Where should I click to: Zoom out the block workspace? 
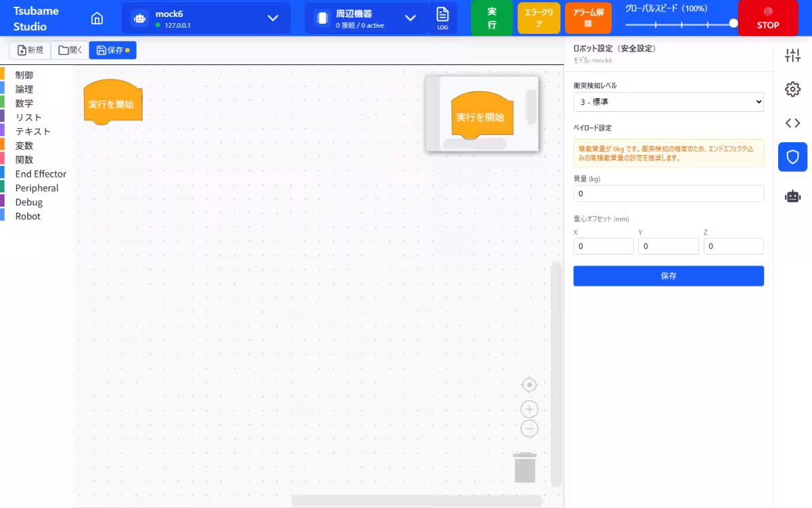coord(530,428)
